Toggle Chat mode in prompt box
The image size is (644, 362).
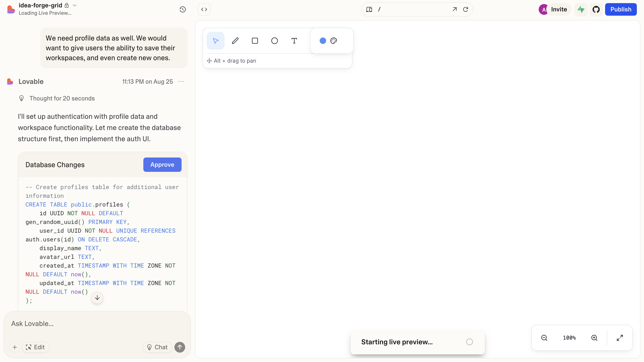(157, 347)
